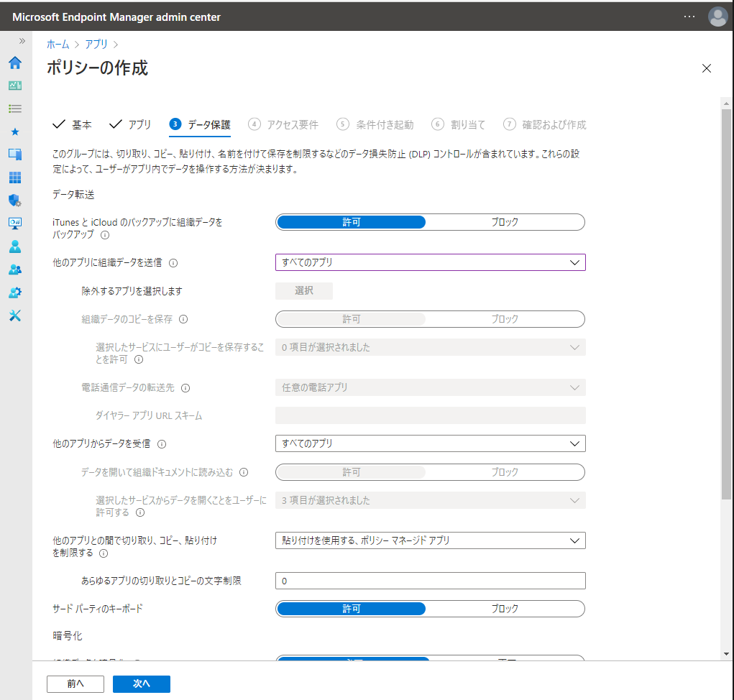Image resolution: width=734 pixels, height=700 pixels.
Task: Show info for 電話通信データの転送先
Action: [185, 388]
